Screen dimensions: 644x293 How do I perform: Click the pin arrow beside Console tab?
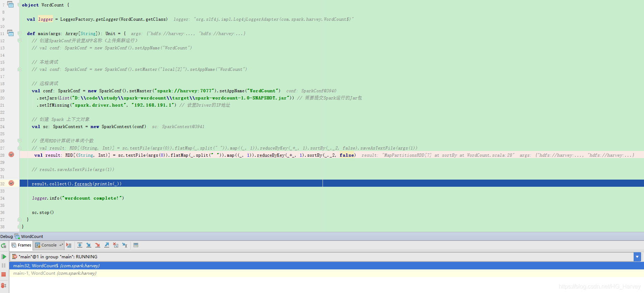coord(61,245)
